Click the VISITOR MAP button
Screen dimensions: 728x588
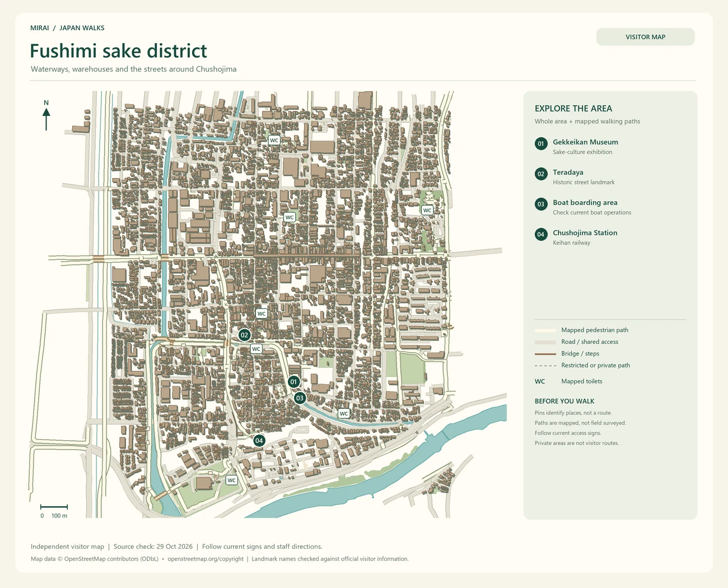[646, 37]
